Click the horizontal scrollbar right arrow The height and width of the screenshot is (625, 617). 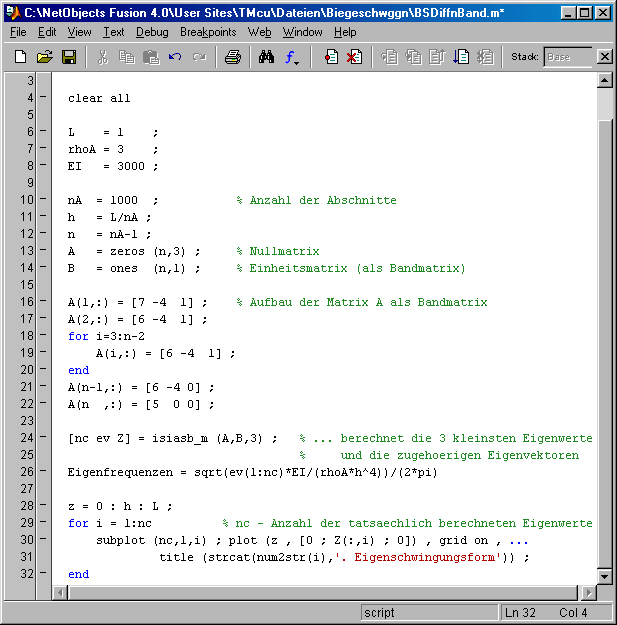tap(589, 593)
